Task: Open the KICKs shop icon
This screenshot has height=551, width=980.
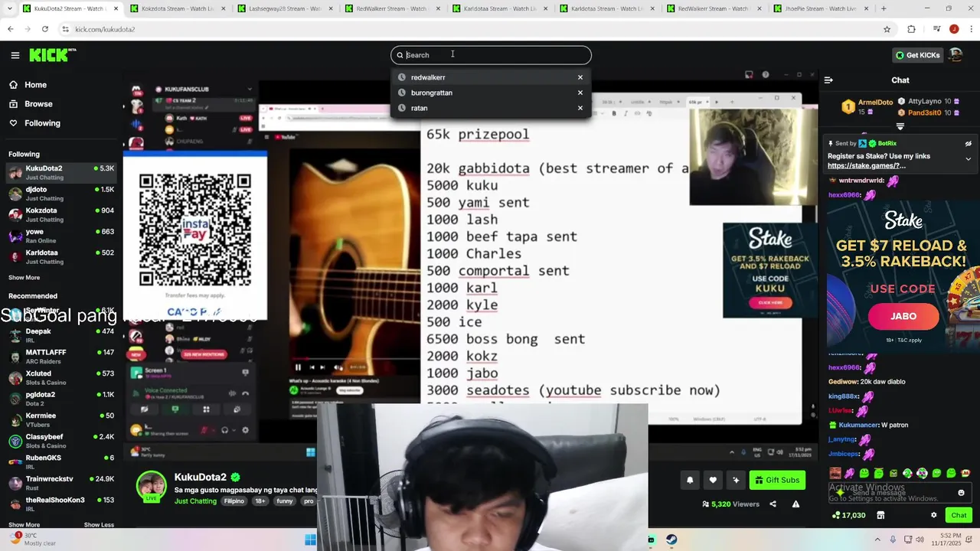Action: coord(880,515)
